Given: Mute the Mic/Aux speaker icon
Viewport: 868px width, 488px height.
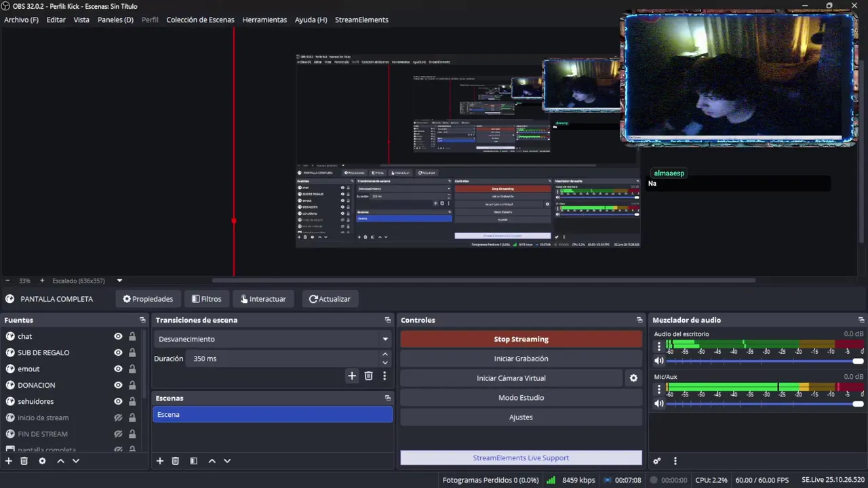Looking at the screenshot, I should click(658, 403).
